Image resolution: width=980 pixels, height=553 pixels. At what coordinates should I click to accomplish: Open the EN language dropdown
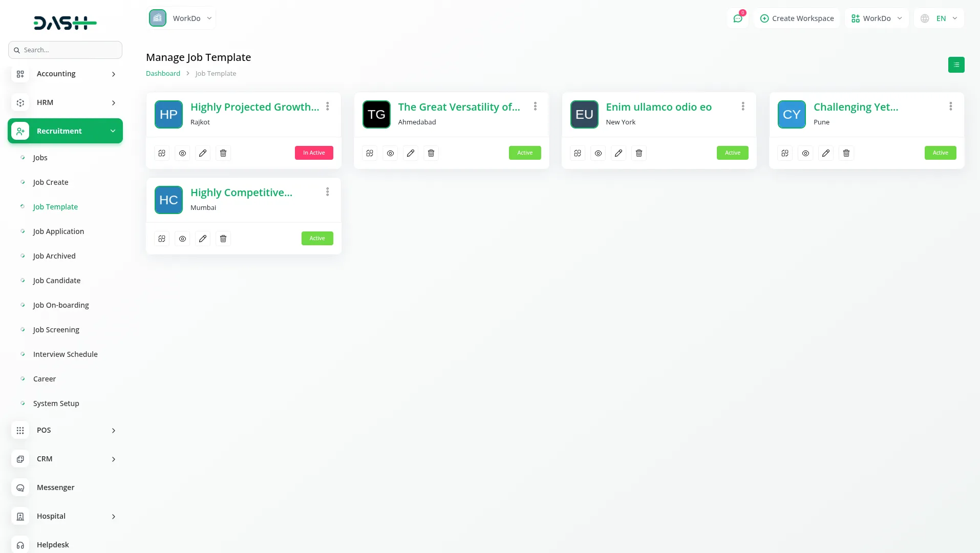[x=939, y=18]
